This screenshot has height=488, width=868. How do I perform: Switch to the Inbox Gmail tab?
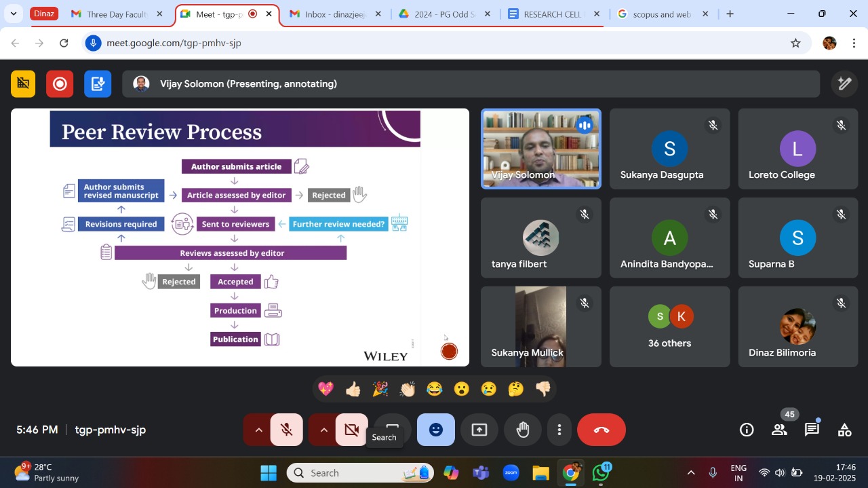(334, 14)
